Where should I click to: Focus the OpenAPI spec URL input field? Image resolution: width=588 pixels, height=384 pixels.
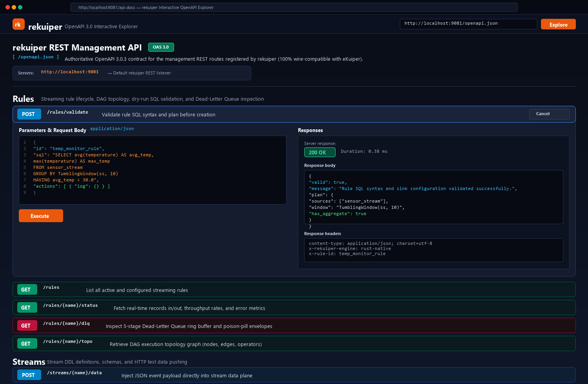(468, 24)
